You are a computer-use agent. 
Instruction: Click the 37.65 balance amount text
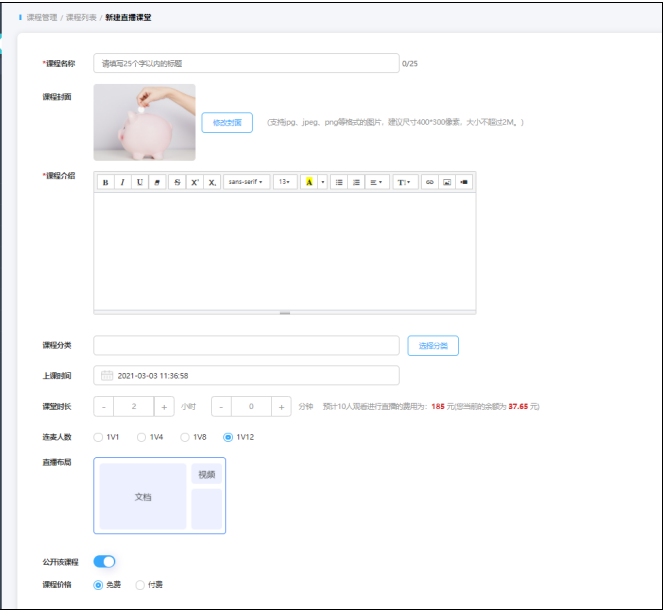point(518,407)
